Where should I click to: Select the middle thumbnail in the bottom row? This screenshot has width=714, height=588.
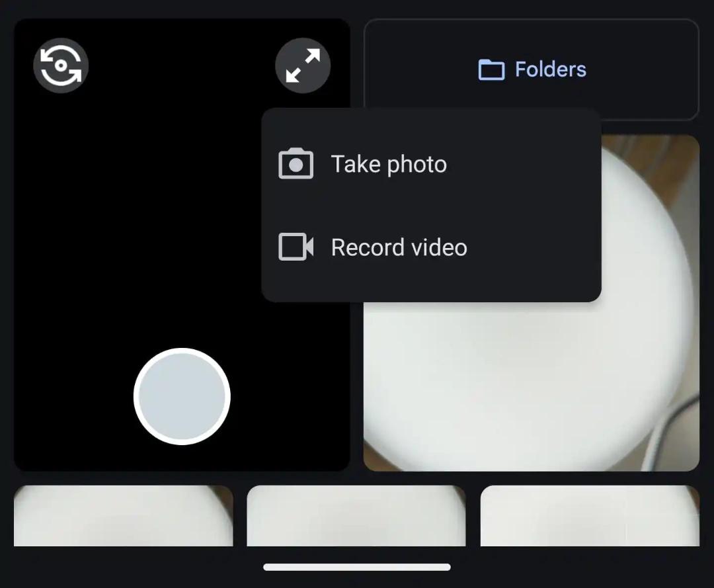tap(356, 516)
